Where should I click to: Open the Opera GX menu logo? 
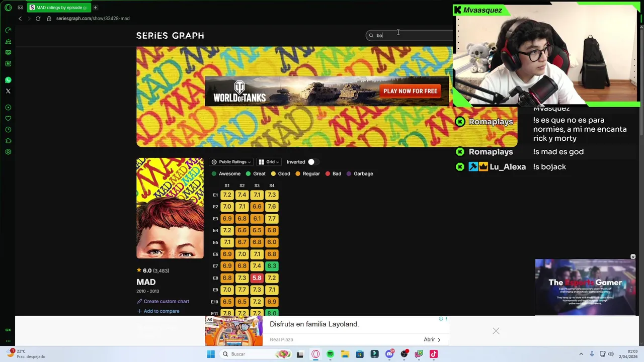[8, 8]
